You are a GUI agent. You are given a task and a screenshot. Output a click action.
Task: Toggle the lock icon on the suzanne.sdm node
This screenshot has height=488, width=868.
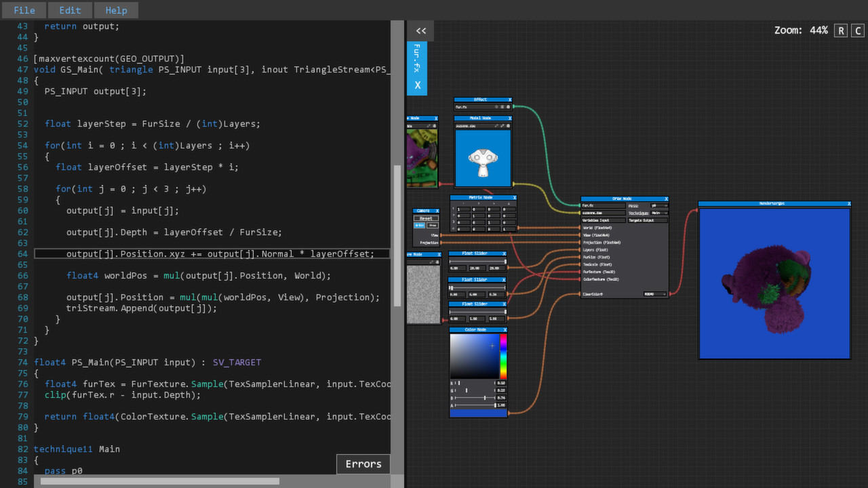(508, 126)
